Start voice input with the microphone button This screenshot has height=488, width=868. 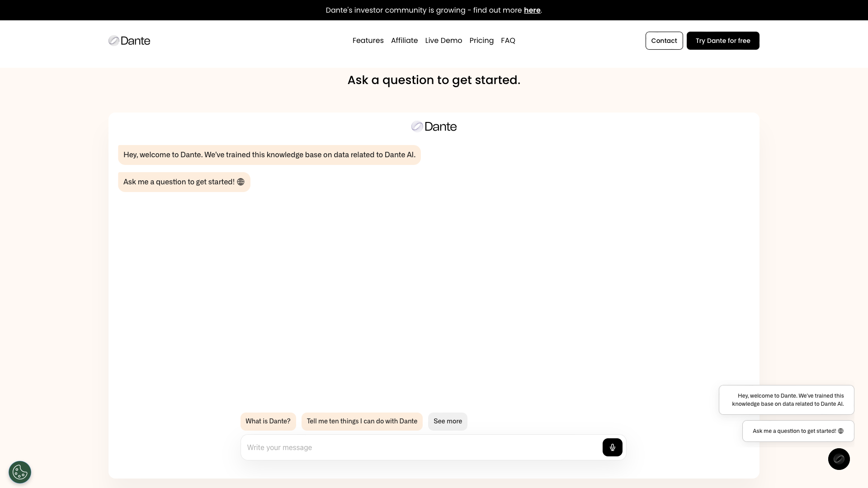pos(612,447)
